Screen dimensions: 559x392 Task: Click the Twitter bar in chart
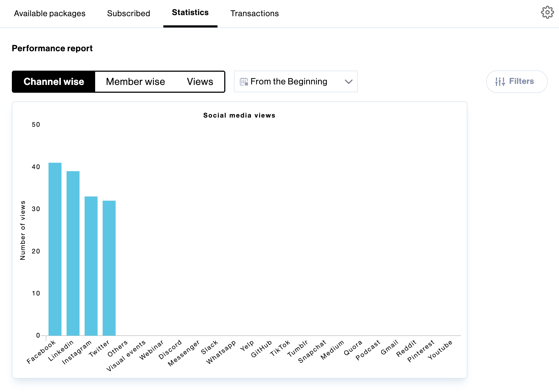pyautogui.click(x=109, y=268)
